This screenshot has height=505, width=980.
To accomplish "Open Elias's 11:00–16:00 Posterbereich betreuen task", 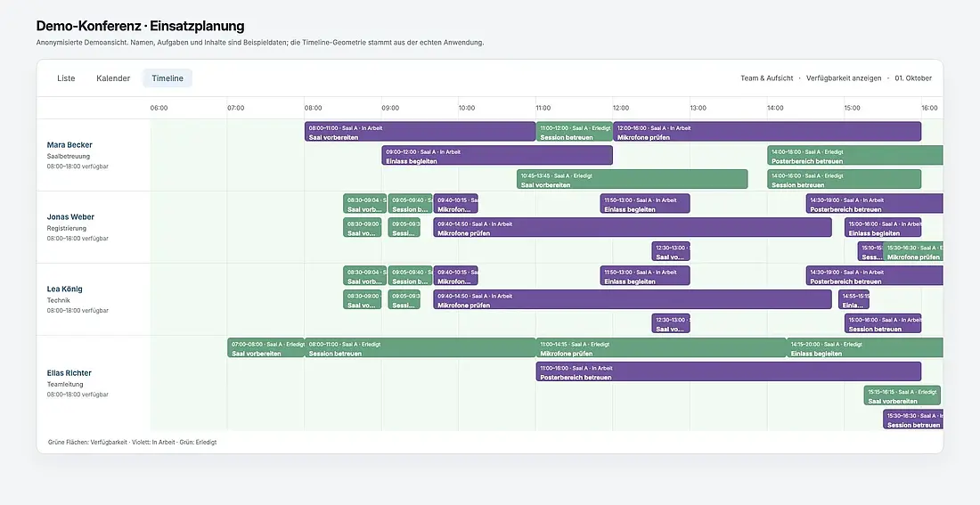I will pyautogui.click(x=729, y=371).
